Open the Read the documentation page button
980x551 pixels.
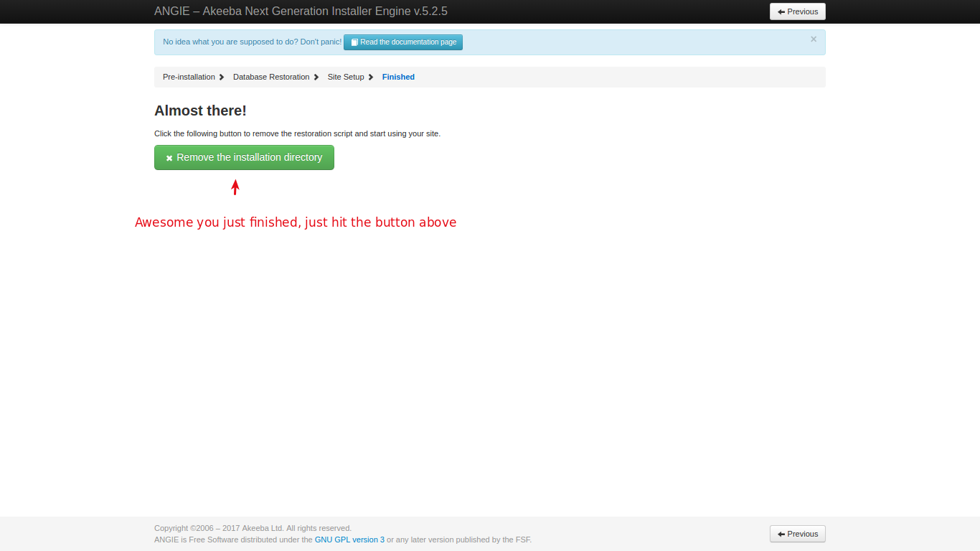coord(403,42)
